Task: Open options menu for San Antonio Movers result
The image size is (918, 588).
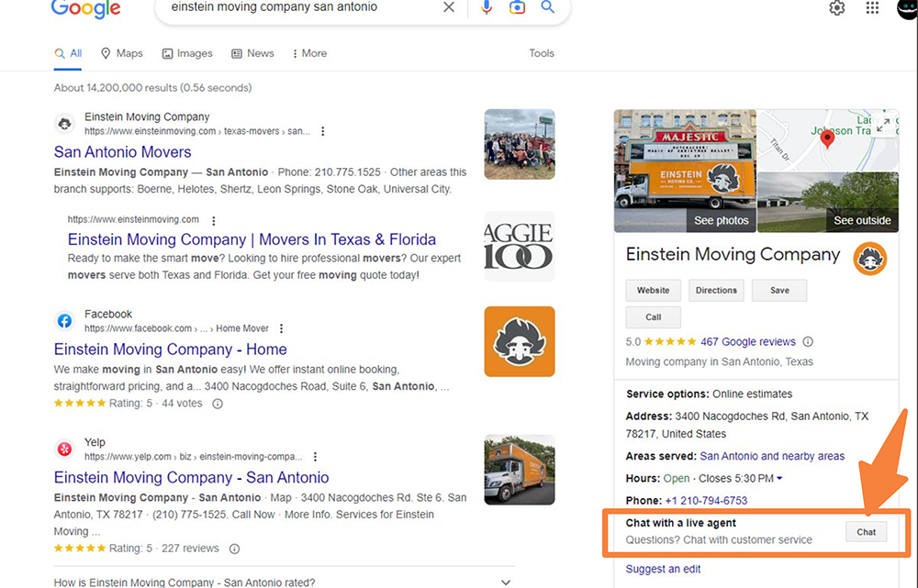Action: coord(322,132)
